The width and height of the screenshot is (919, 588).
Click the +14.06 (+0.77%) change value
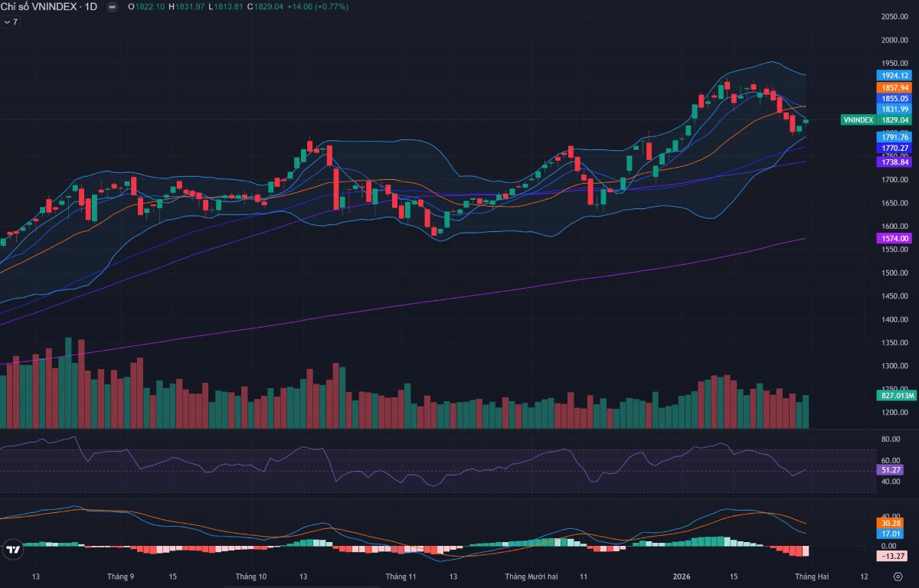click(318, 7)
